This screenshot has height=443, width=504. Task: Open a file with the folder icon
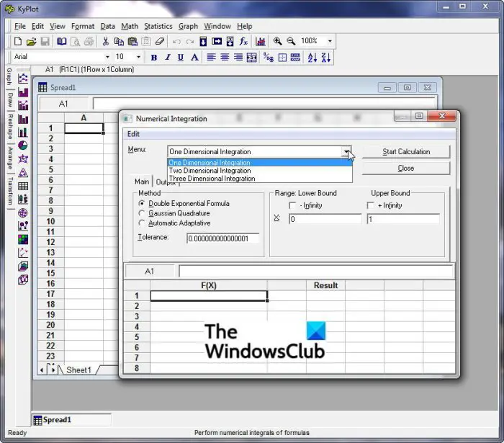click(x=31, y=42)
